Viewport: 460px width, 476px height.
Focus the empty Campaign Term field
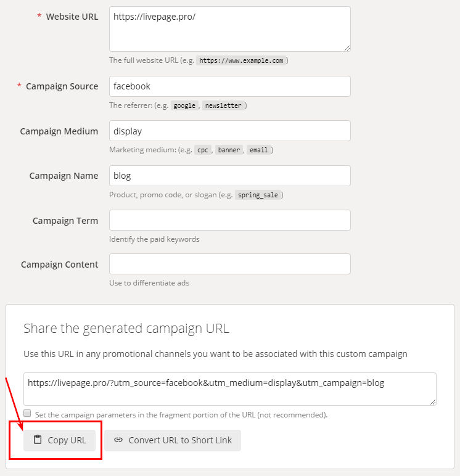[x=229, y=220]
